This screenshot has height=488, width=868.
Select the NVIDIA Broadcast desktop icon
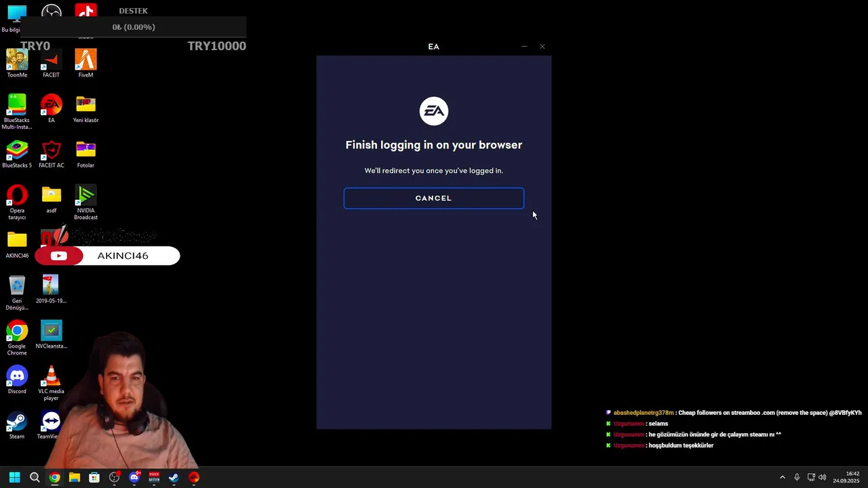[85, 203]
